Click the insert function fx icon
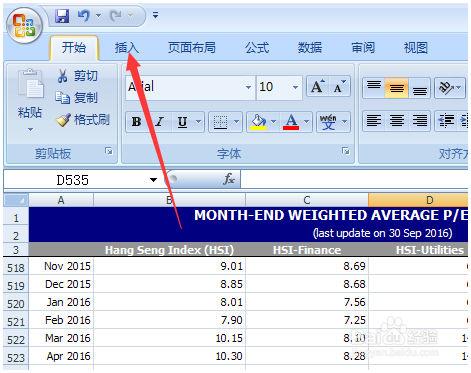Viewport: 471px width, 373px height. coord(229,179)
